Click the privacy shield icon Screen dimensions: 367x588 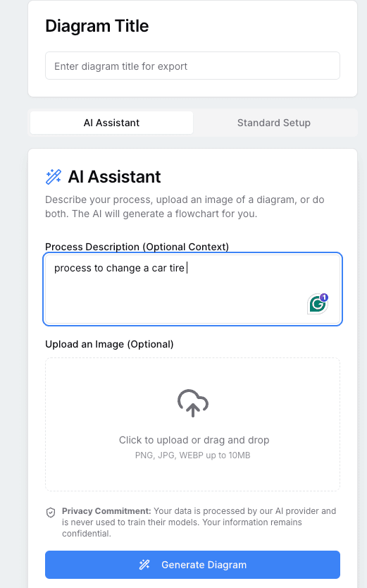click(x=51, y=513)
